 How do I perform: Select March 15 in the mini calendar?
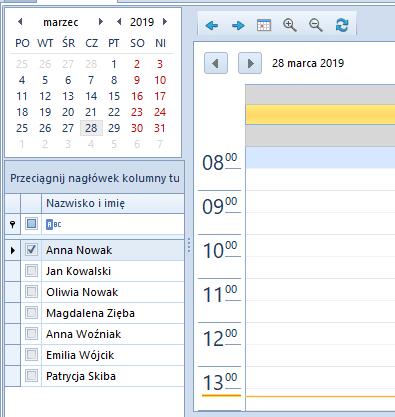(x=114, y=96)
